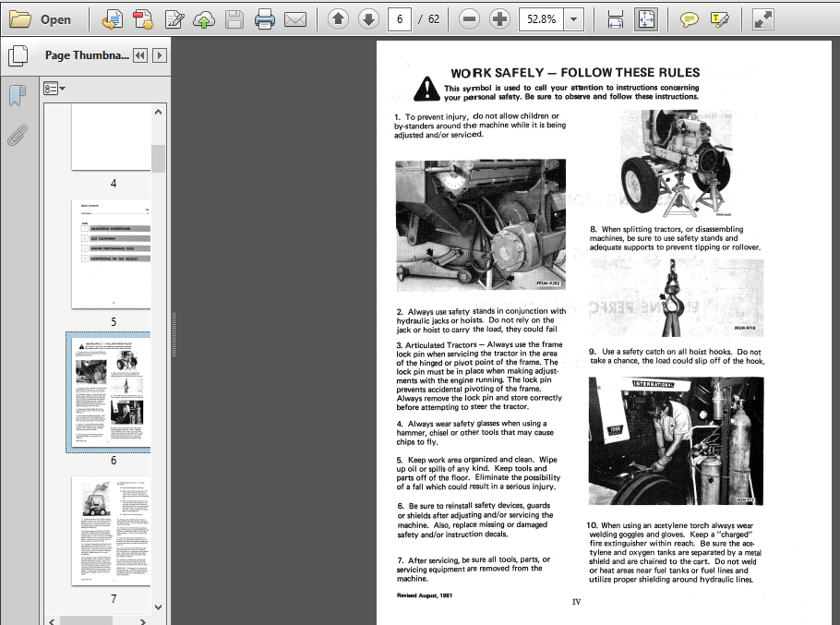Click the navigation pane splitter handle
The width and height of the screenshot is (840, 625).
click(x=174, y=334)
